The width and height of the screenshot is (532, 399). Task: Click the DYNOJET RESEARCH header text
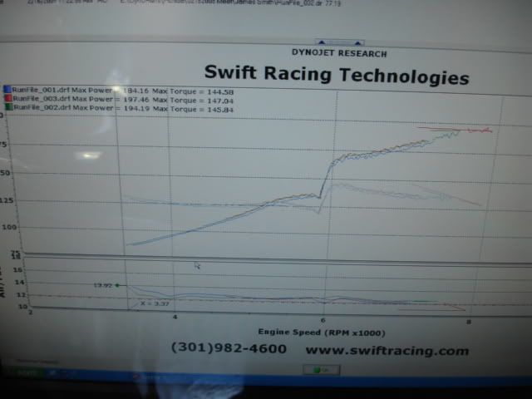[x=339, y=53]
